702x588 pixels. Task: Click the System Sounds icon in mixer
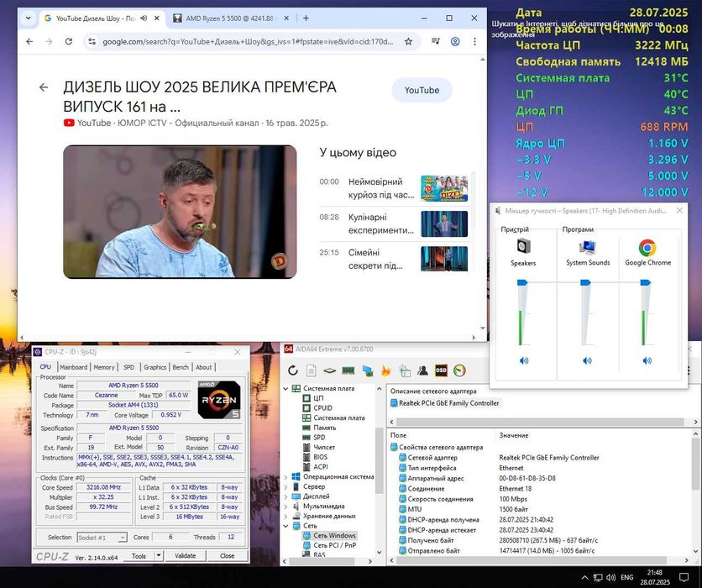pos(588,247)
